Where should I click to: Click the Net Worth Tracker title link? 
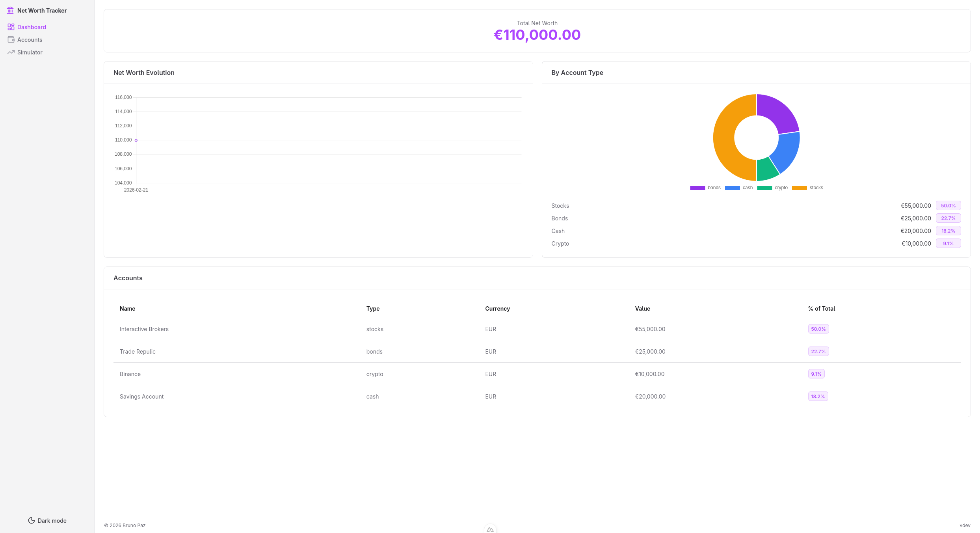[42, 10]
